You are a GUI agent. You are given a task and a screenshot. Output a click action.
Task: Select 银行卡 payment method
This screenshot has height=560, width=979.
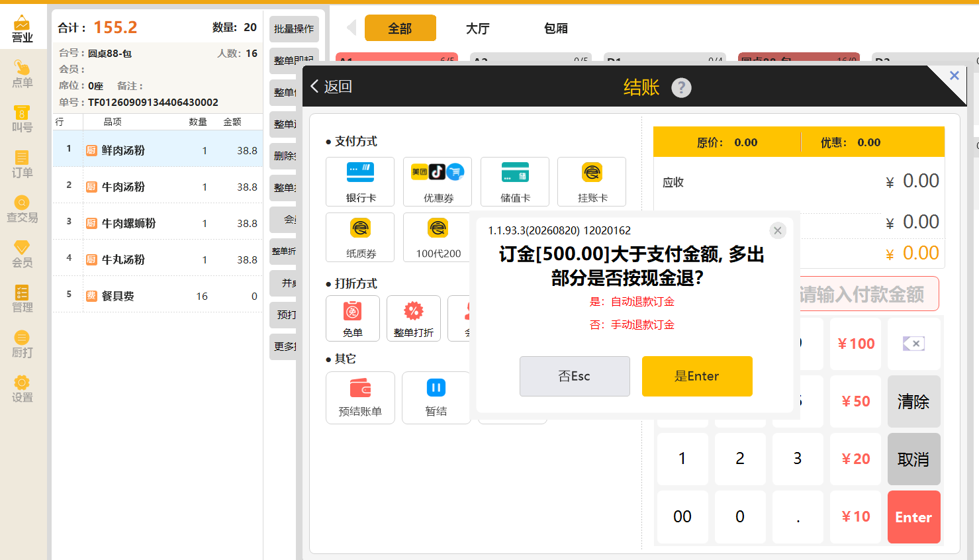point(360,182)
